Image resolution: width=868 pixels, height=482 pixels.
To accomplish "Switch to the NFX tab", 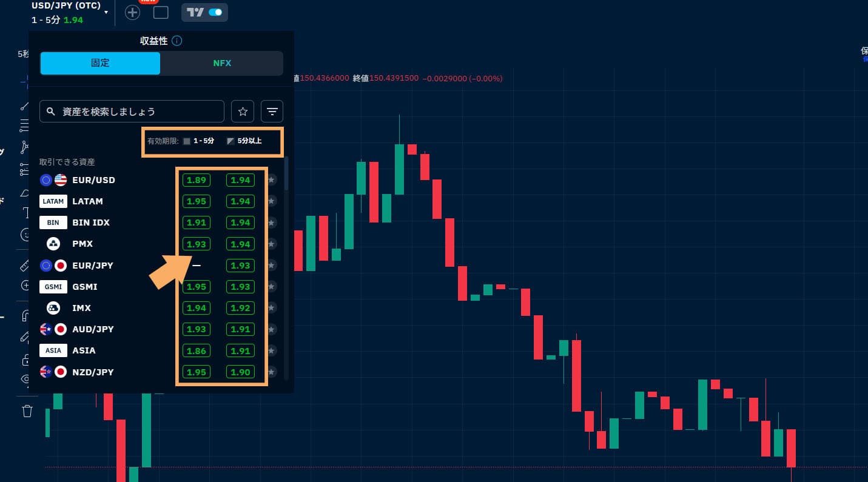I will coord(222,63).
